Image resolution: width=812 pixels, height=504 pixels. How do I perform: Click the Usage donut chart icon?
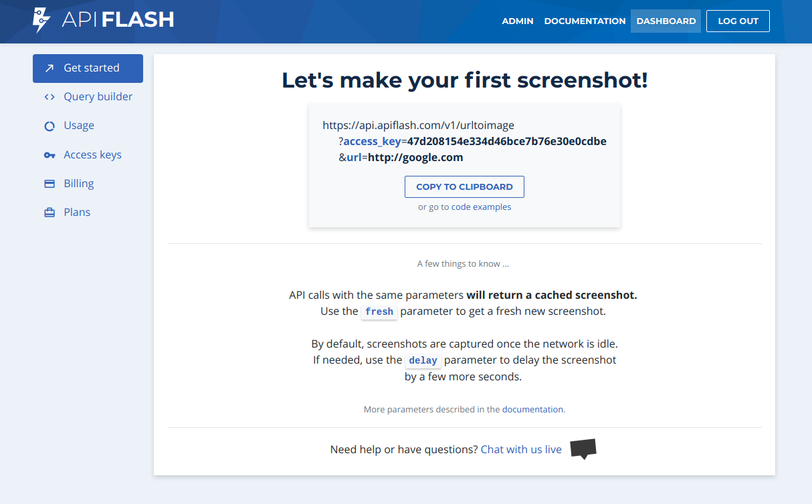pos(49,126)
